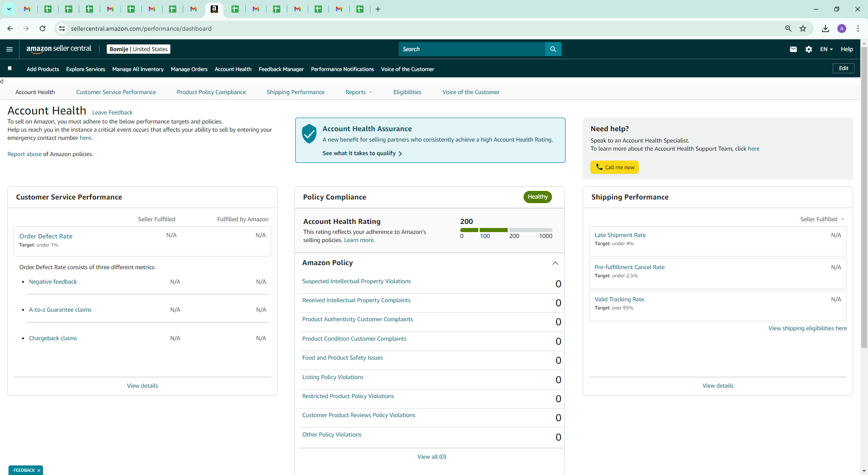Open Explore Services in the top menu

tap(85, 69)
